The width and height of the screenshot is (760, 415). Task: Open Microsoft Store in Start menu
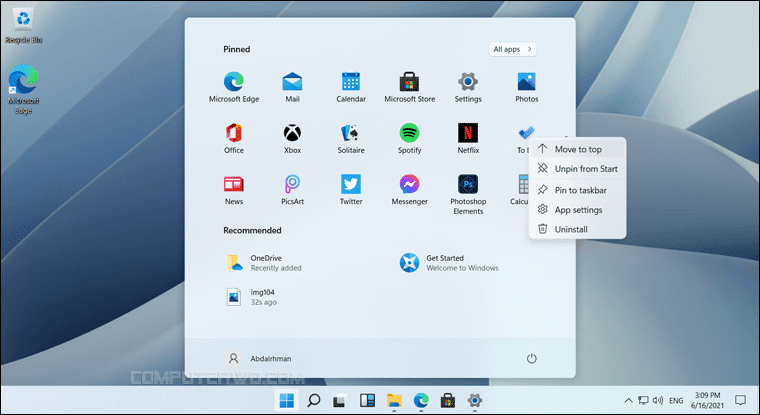[x=409, y=87]
